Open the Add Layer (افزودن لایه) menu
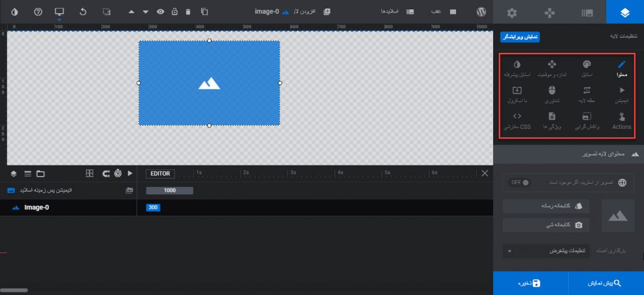Image resolution: width=644 pixels, height=295 pixels. [x=313, y=12]
